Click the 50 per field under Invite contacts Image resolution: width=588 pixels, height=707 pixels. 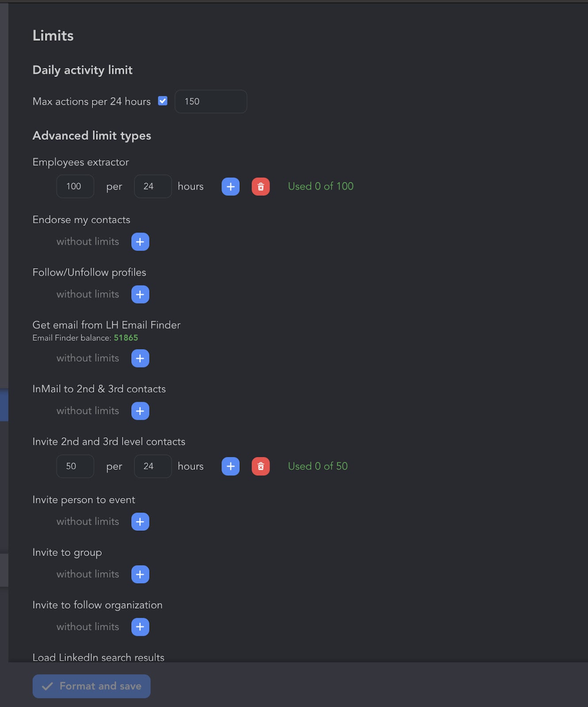75,466
